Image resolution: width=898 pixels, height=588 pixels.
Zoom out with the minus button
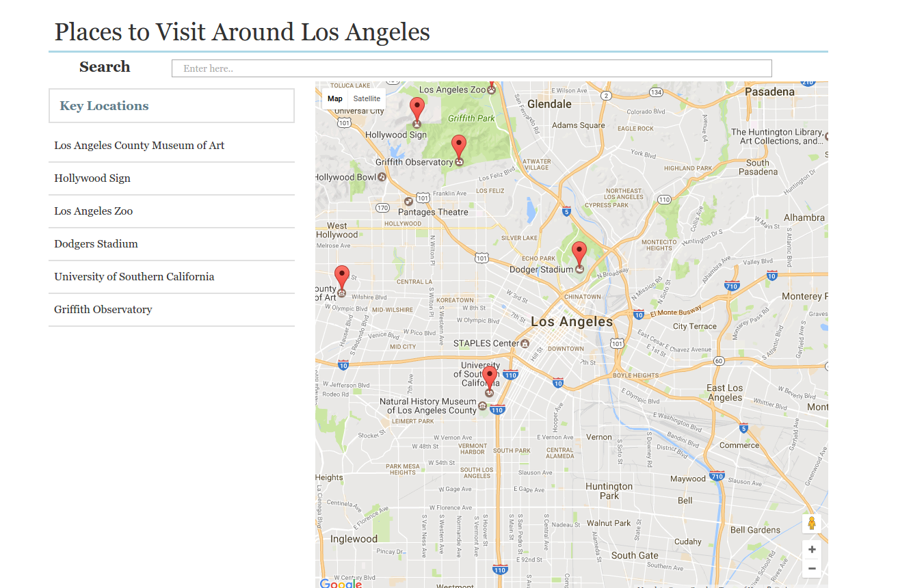(x=812, y=568)
